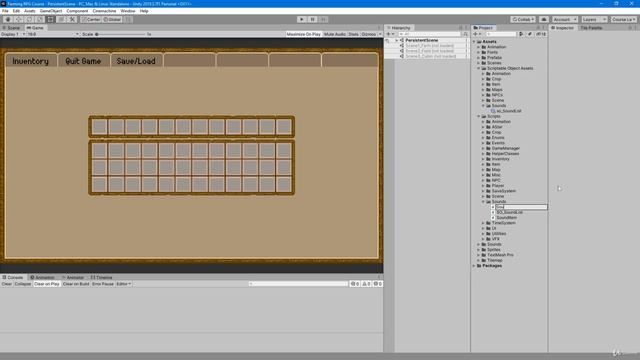Screen dimensions: 640x360
Task: Toggle Global/Local handle rotation
Action: click(x=112, y=19)
